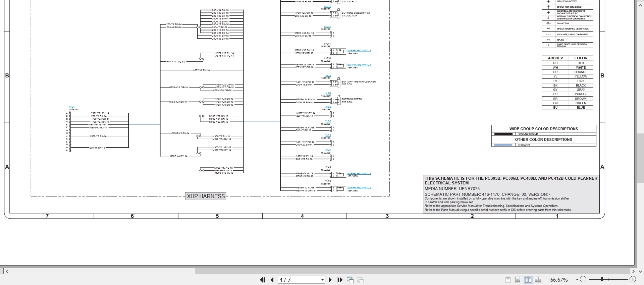This screenshot has width=644, height=285.
Task: Click the PURPLE cell in color table
Action: (581, 94)
